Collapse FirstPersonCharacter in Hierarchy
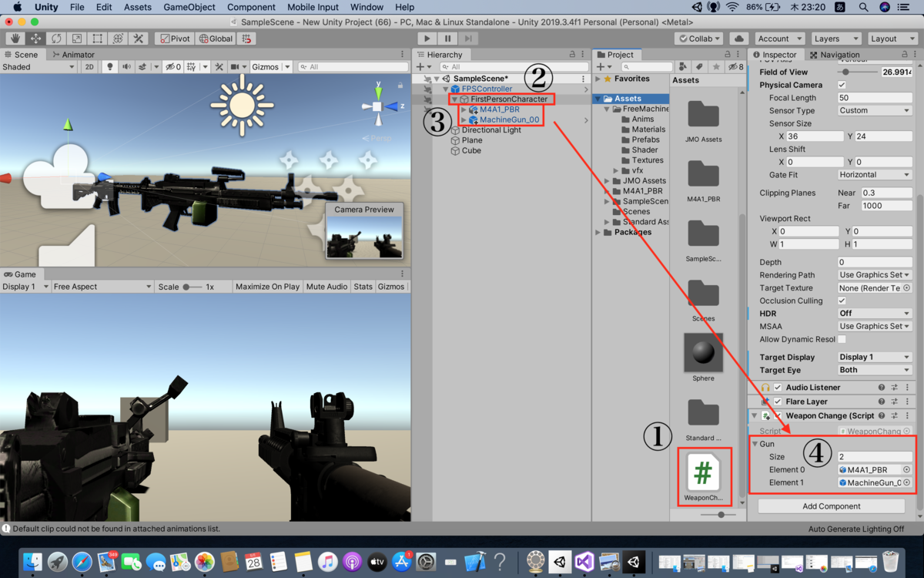This screenshot has height=578, width=924. click(454, 99)
